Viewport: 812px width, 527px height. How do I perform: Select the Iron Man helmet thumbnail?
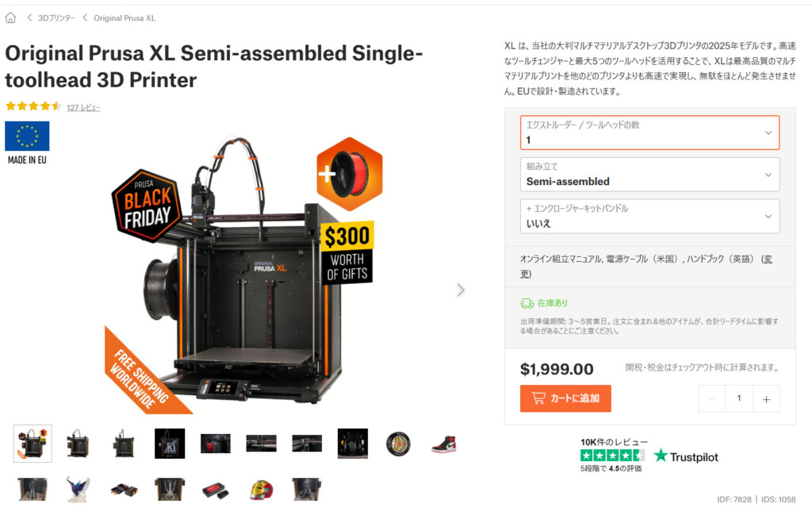point(262,490)
